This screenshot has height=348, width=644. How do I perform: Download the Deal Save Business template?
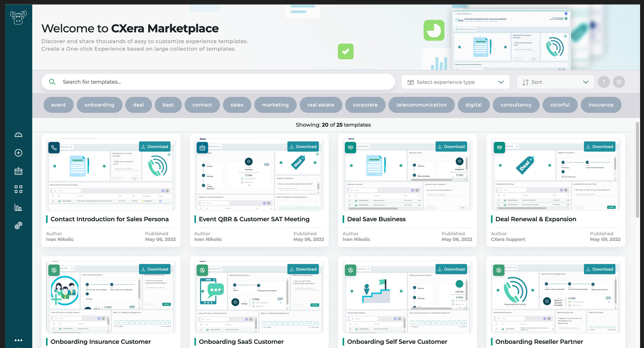451,146
